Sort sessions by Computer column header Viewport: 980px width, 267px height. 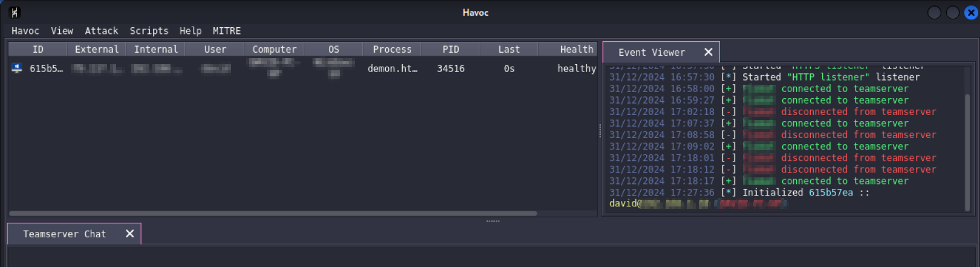click(274, 50)
